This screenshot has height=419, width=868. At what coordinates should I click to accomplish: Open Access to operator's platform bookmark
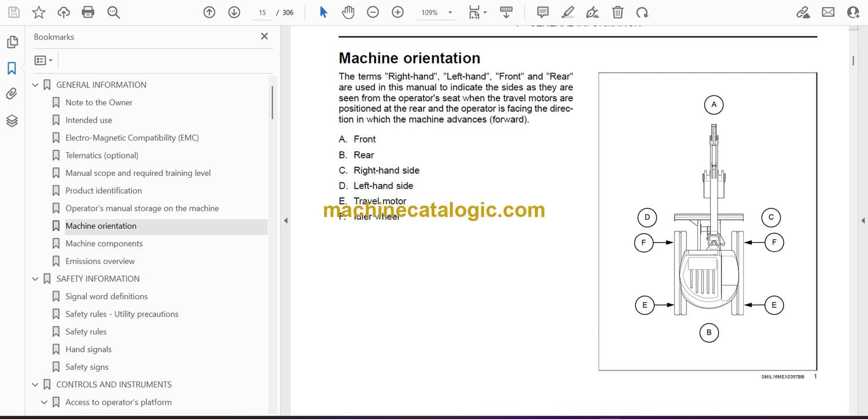pyautogui.click(x=119, y=402)
